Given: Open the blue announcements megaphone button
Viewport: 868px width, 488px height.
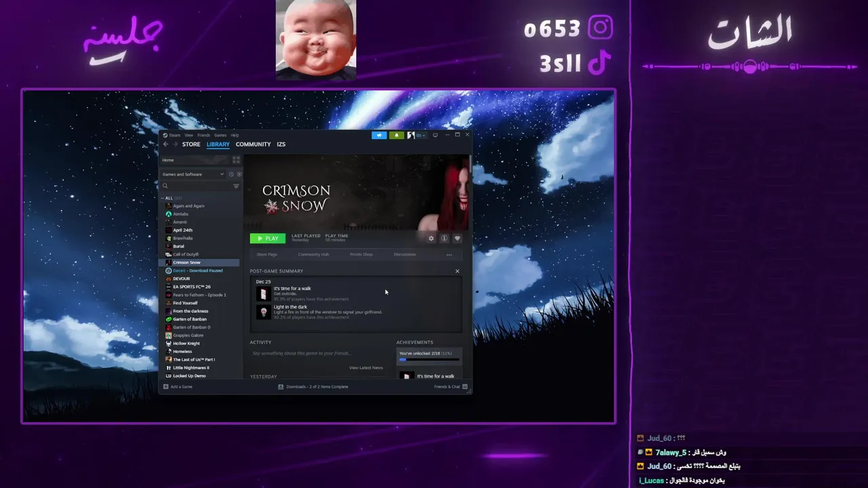Looking at the screenshot, I should pos(379,136).
